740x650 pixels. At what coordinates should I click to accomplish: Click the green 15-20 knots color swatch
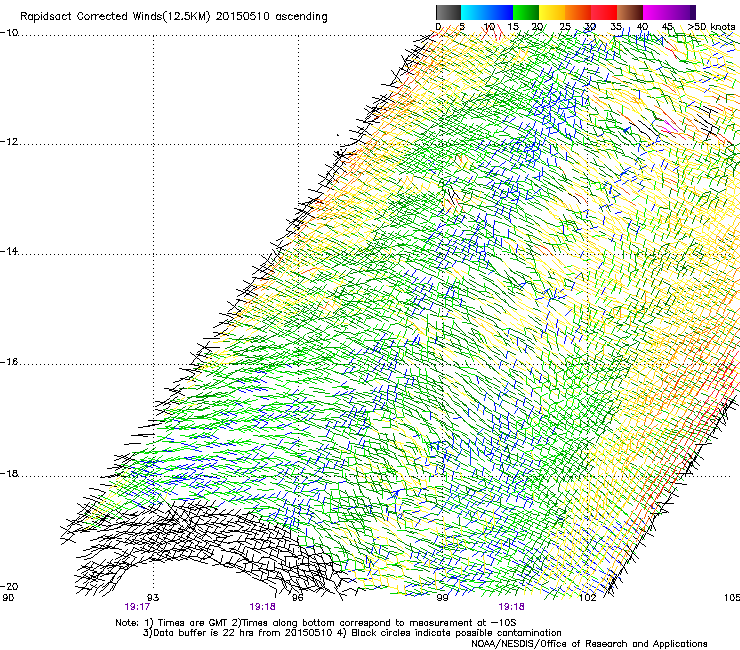click(x=526, y=12)
